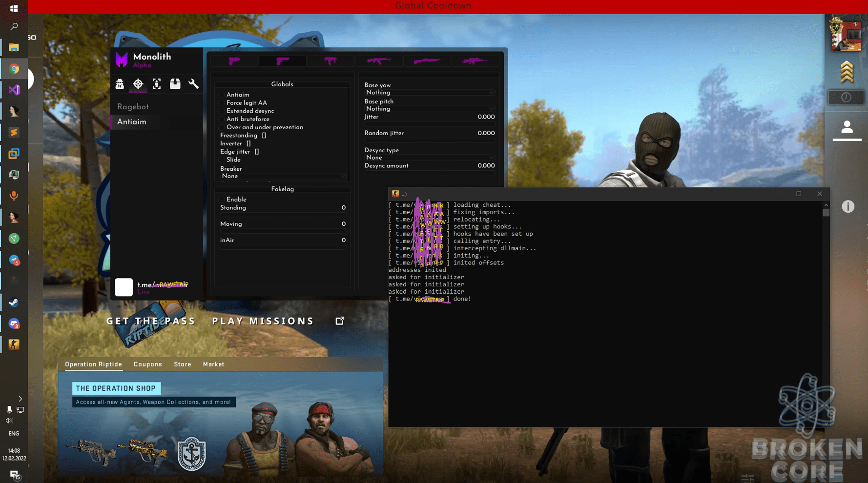Set the Inverter keybind brackets
Screen dimensions: 868x483
coord(248,144)
